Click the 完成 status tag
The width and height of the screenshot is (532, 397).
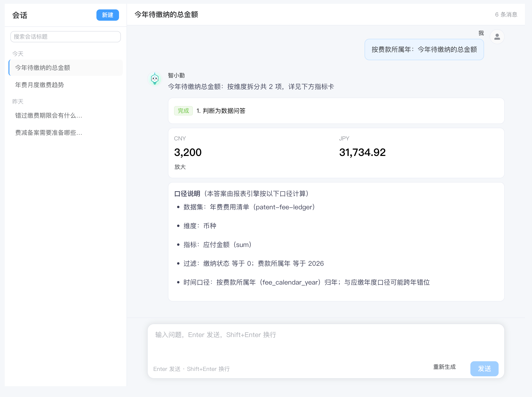click(183, 111)
